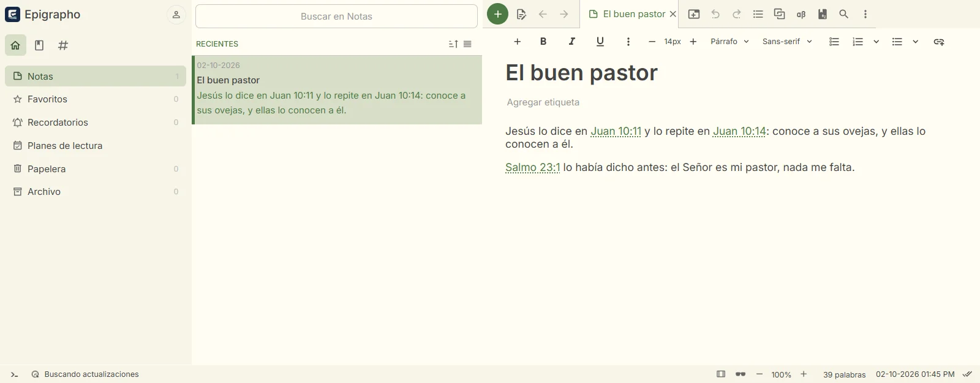Toggle reading mode glasses icon
Screen dimensions: 980x383
[741, 374]
